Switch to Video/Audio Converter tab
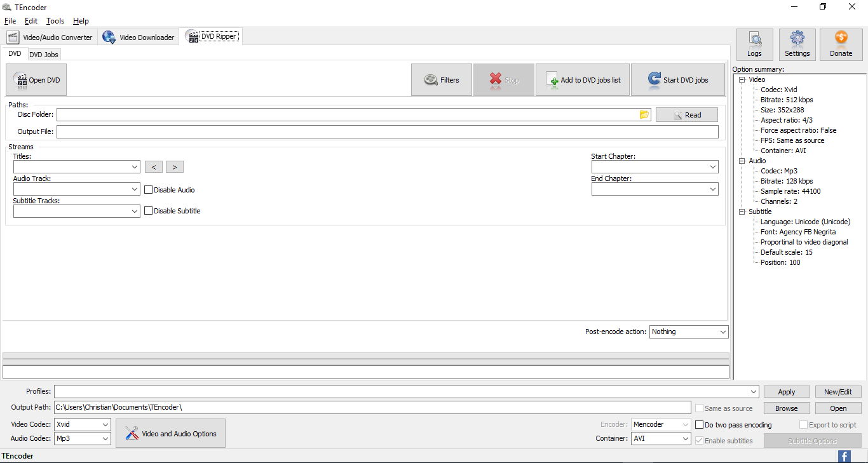 pos(50,37)
